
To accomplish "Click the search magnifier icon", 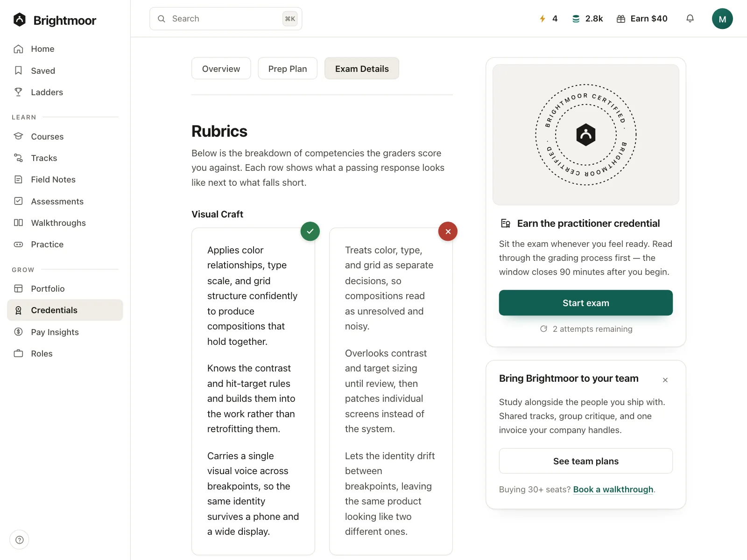I will (x=162, y=19).
